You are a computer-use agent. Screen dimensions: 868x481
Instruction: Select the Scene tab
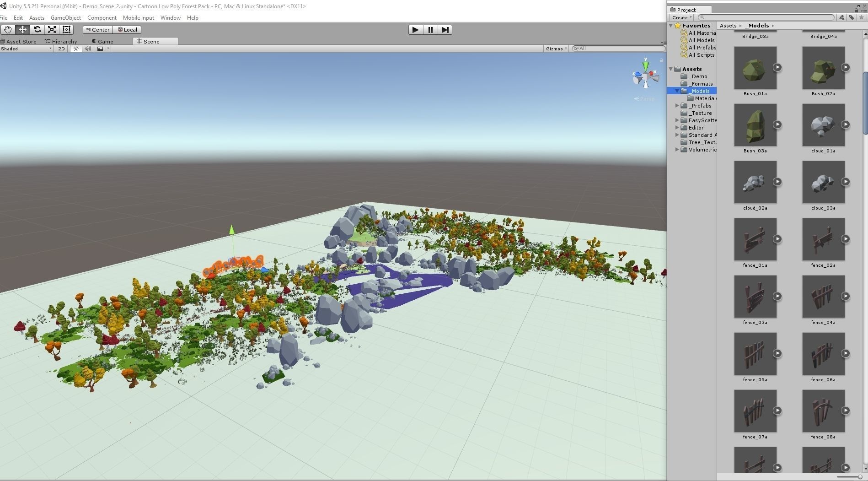pyautogui.click(x=155, y=41)
